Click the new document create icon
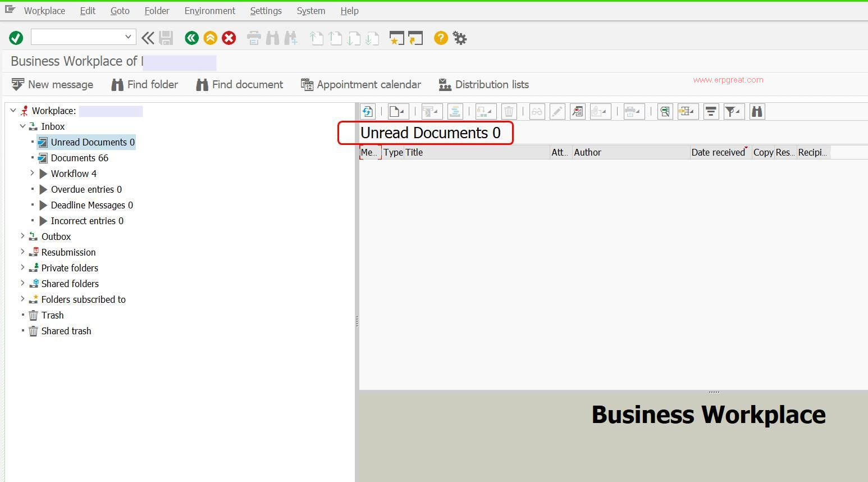Screen dimensions: 868x482 398,111
